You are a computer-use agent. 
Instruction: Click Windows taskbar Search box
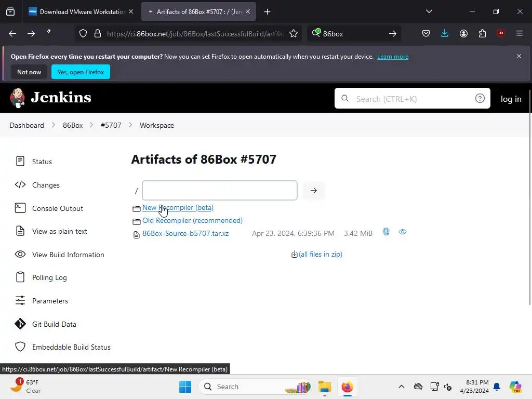pos(255,387)
